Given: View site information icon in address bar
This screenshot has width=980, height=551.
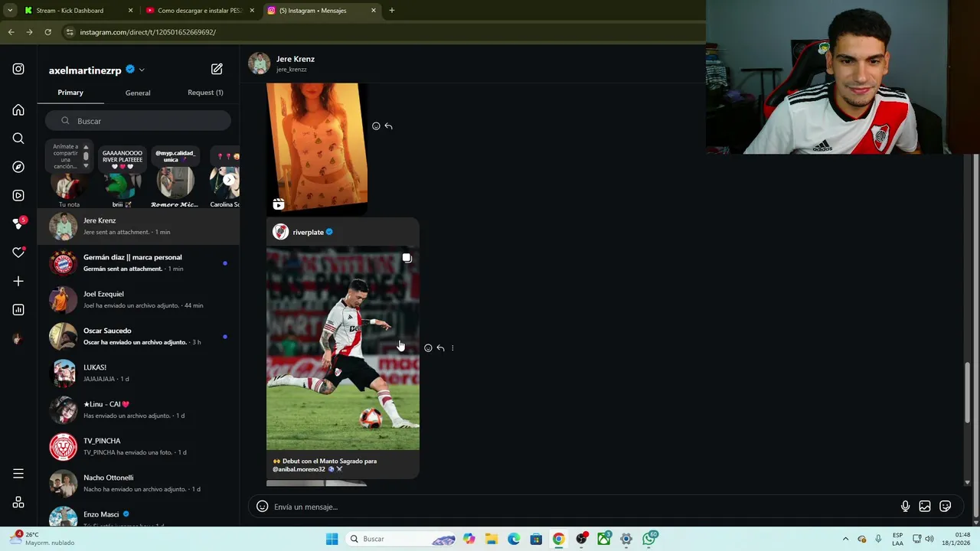Looking at the screenshot, I should coord(70,32).
